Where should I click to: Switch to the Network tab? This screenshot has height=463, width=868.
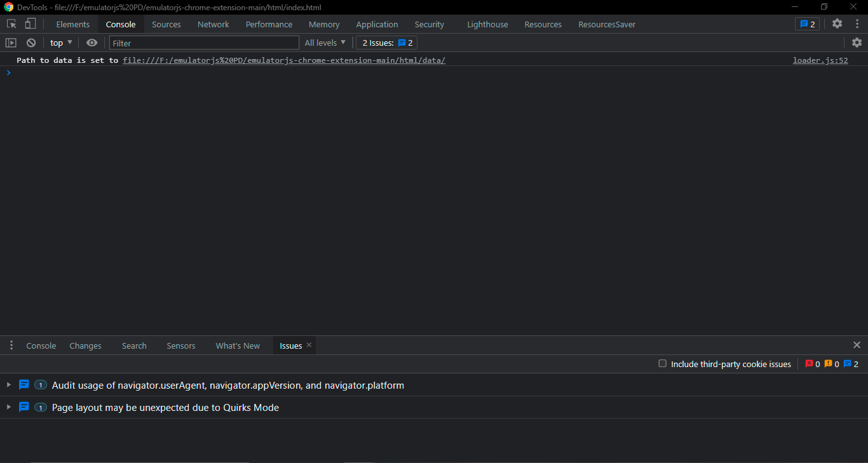[213, 24]
